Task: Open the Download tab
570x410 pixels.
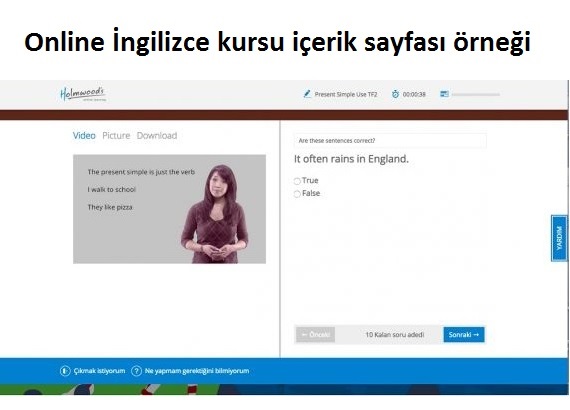Action: (157, 136)
